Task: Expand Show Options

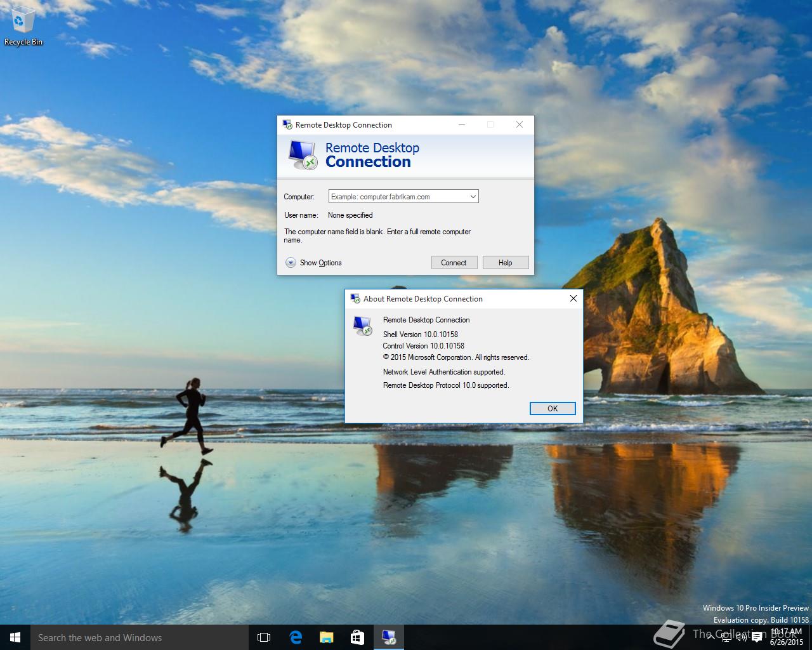Action: point(314,263)
